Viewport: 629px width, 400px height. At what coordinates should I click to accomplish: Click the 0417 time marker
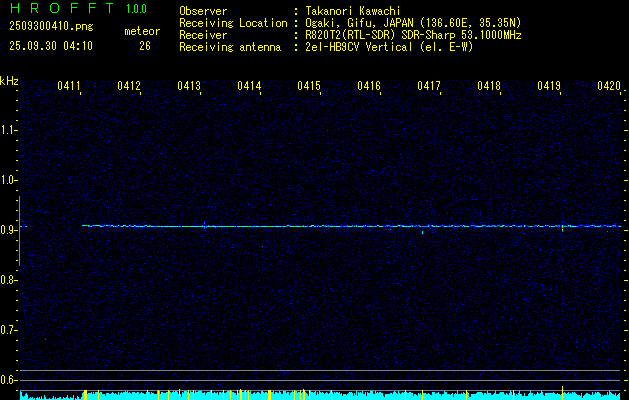(x=429, y=86)
